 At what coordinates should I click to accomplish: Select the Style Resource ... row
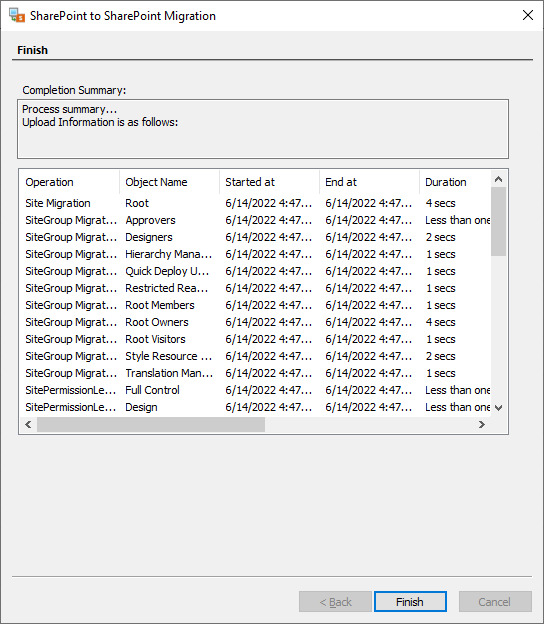click(255, 356)
